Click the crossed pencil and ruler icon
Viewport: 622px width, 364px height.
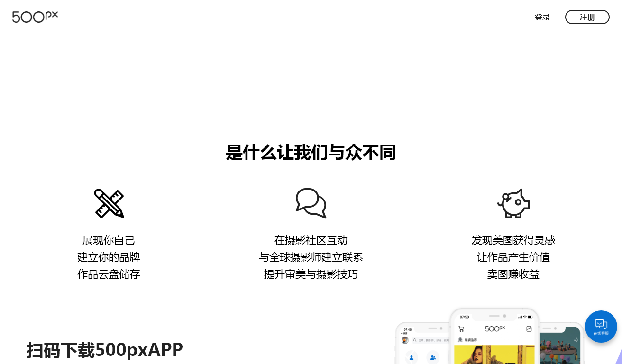coord(109,203)
